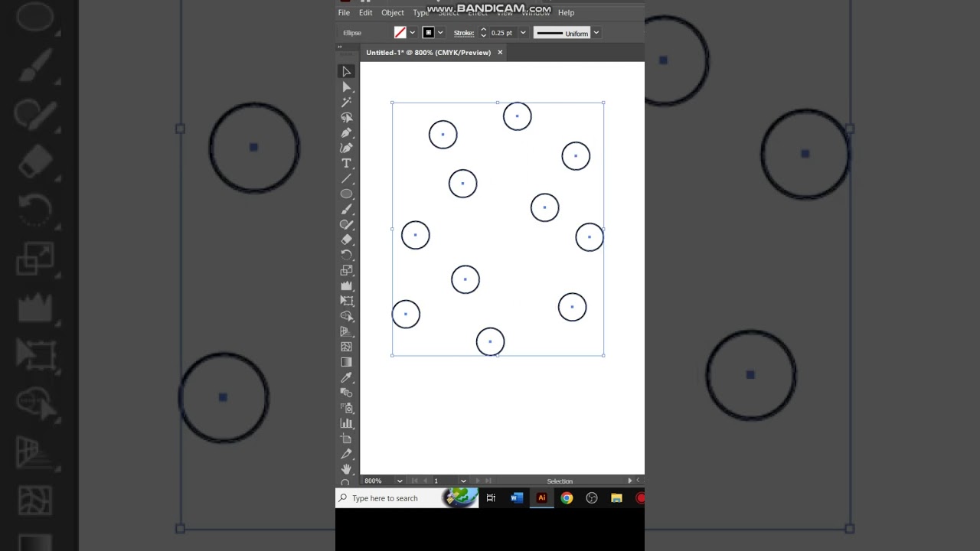Choose the Shaper tool
This screenshot has width=980, height=551.
coord(346,224)
